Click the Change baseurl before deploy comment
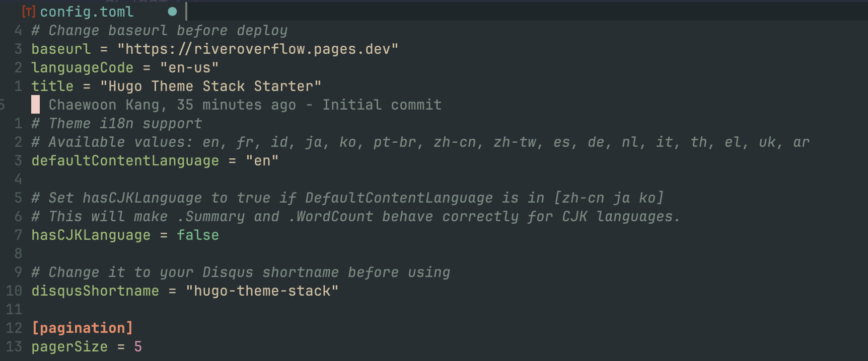 tap(159, 30)
